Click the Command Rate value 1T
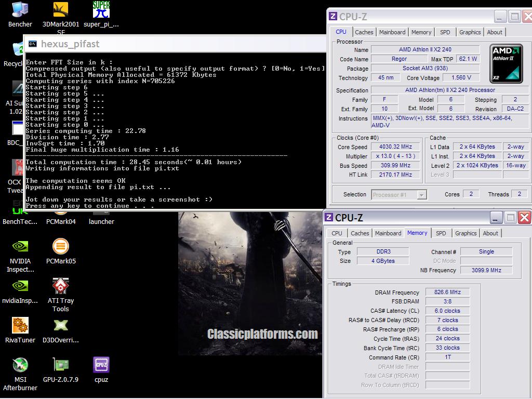The height and width of the screenshot is (399, 532). tap(447, 357)
